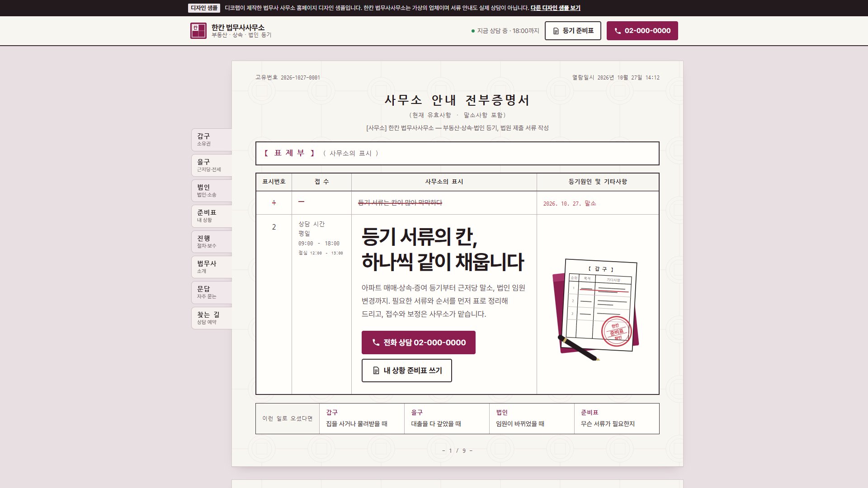Click the 【 표 제 부 】 section label

pos(290,153)
